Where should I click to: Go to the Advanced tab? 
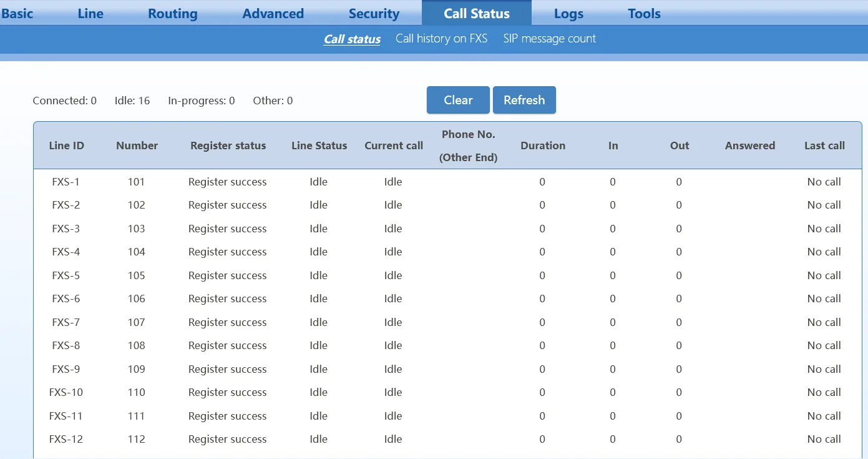point(273,13)
